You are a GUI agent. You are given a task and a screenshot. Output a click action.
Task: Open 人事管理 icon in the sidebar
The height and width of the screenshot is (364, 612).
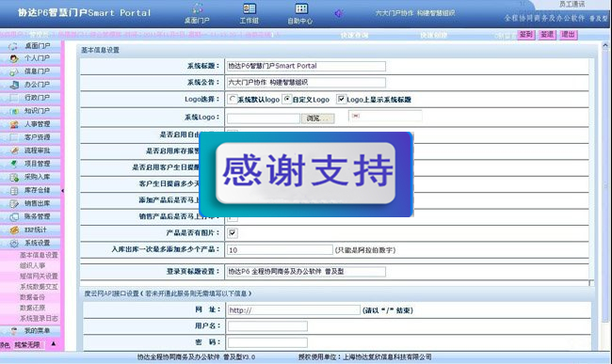(x=14, y=124)
